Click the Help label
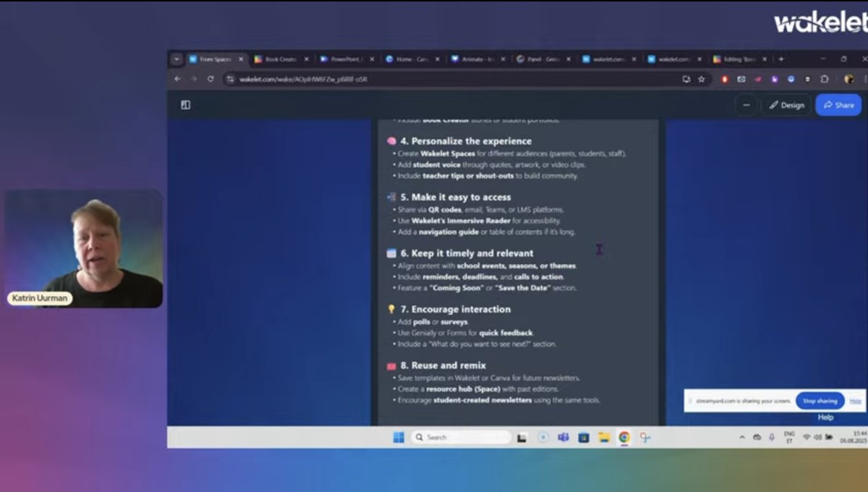Image resolution: width=868 pixels, height=492 pixels. pyautogui.click(x=825, y=417)
